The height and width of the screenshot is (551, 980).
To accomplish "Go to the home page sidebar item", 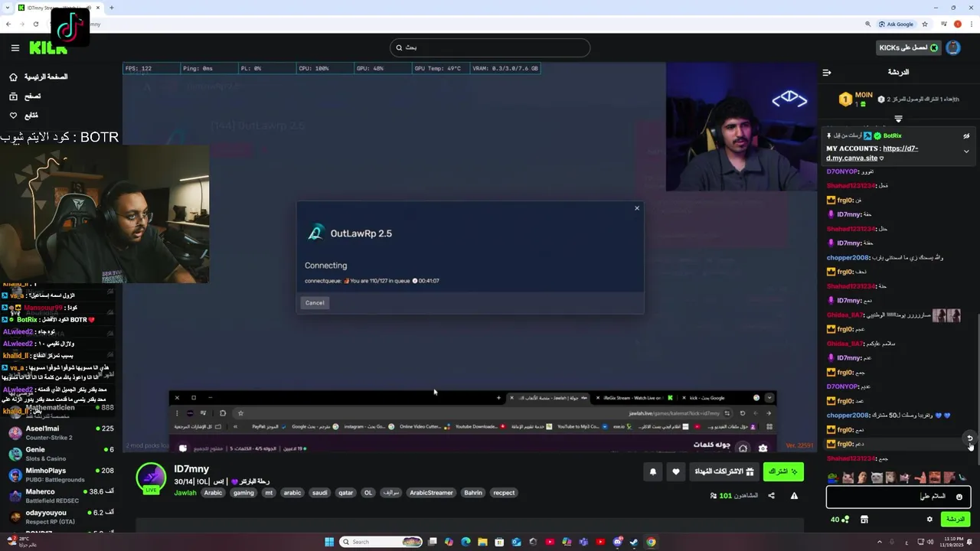I will pyautogui.click(x=40, y=77).
